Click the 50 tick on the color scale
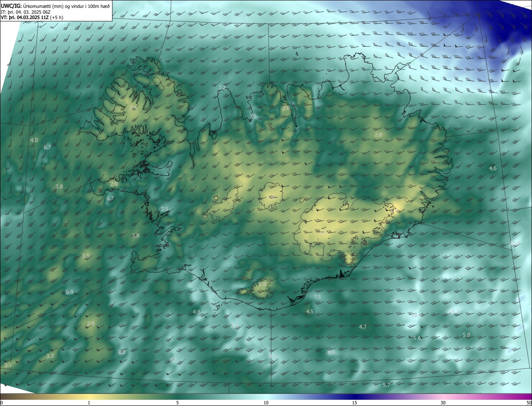 point(529,403)
